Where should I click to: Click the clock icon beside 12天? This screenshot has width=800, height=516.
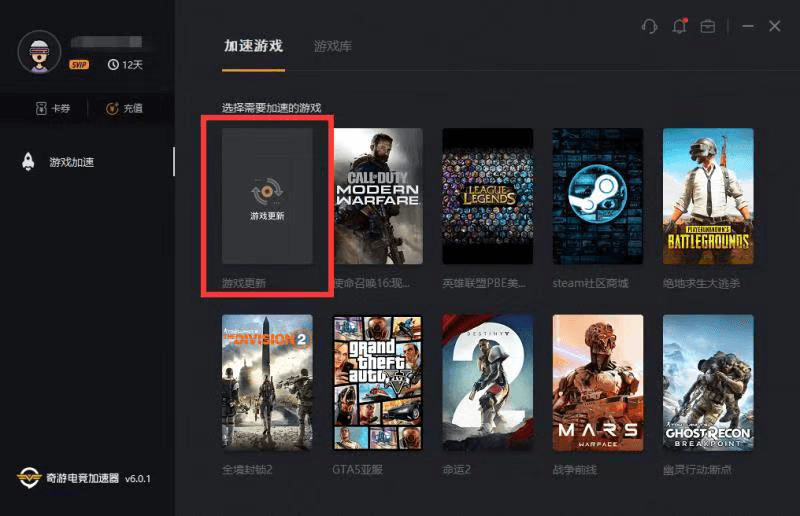coord(113,65)
